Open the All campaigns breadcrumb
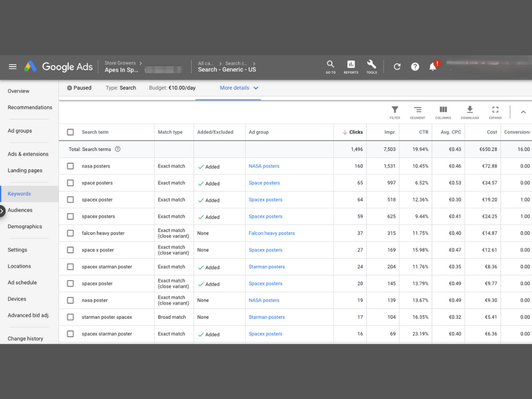This screenshot has width=532, height=399. point(205,63)
